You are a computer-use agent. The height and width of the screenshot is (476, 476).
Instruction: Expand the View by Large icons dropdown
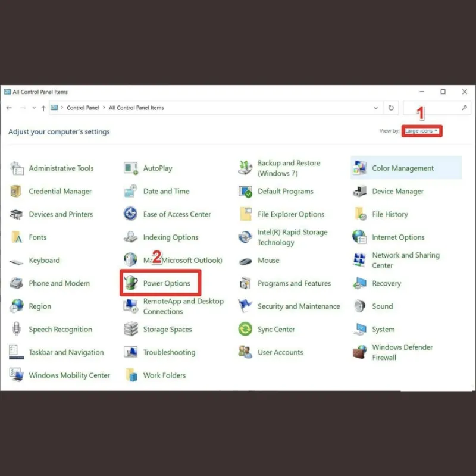[421, 131]
